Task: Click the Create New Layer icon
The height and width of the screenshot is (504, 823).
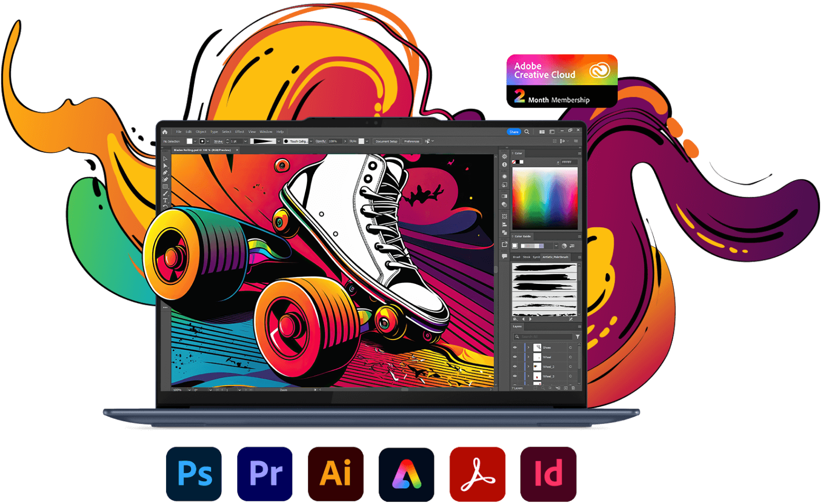Action: (566, 388)
